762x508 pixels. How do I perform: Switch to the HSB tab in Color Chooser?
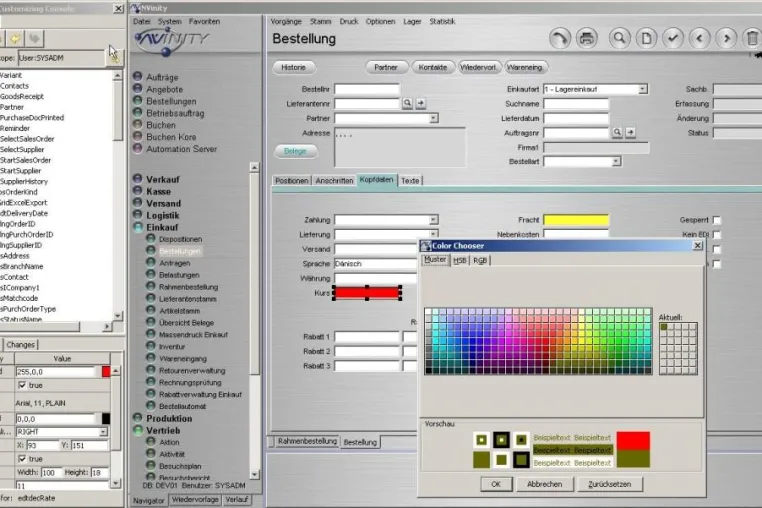pyautogui.click(x=460, y=261)
